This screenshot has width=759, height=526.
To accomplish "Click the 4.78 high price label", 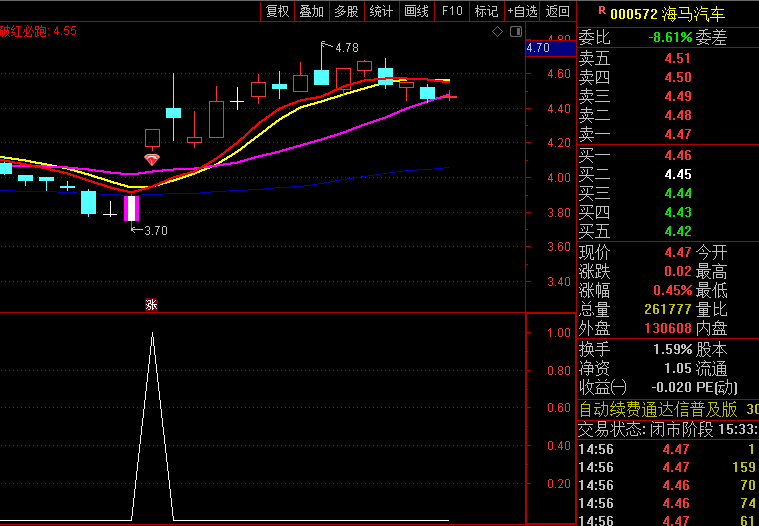I will point(347,47).
